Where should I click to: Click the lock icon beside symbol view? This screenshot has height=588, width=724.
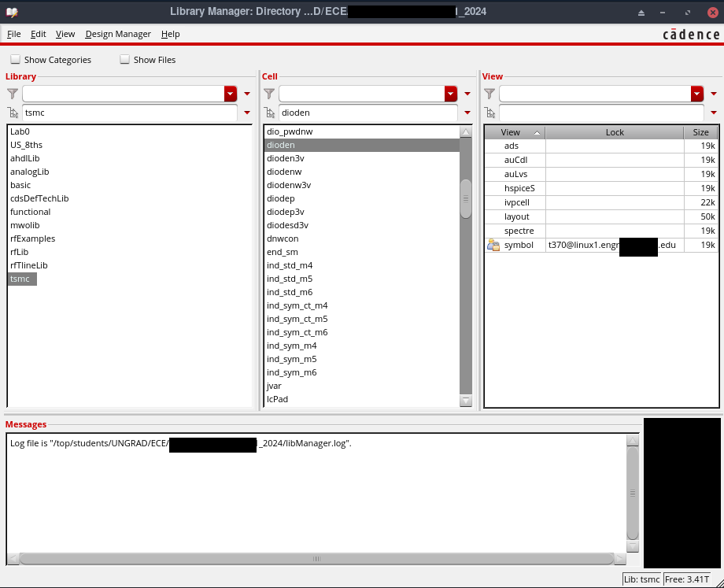pos(493,246)
